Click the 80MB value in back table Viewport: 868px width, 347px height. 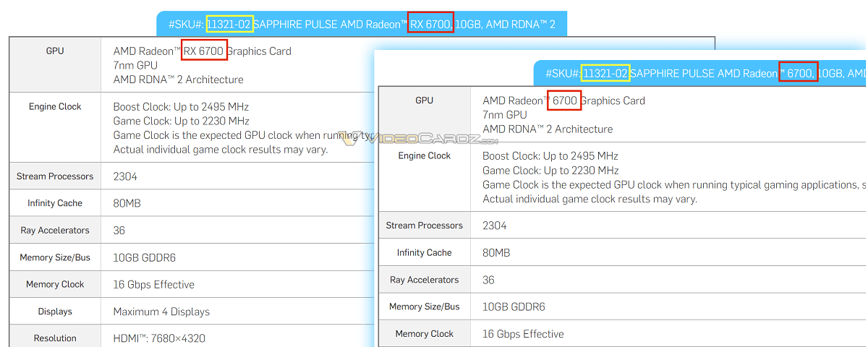pos(127,203)
